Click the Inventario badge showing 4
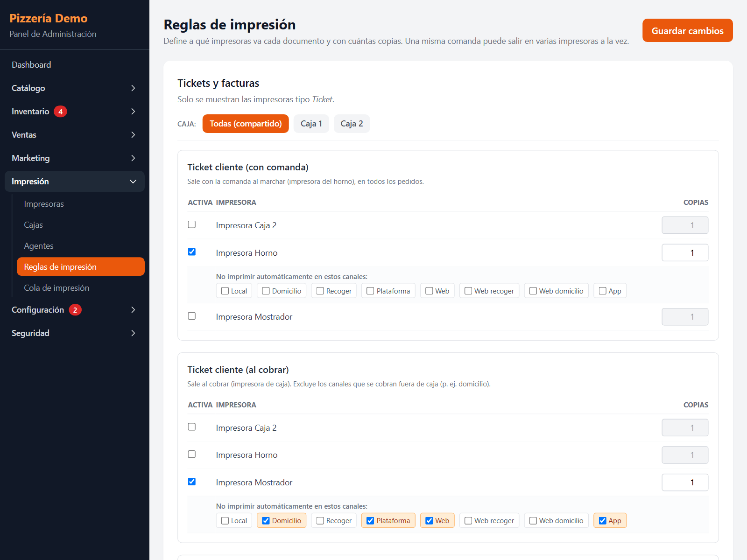 point(60,112)
